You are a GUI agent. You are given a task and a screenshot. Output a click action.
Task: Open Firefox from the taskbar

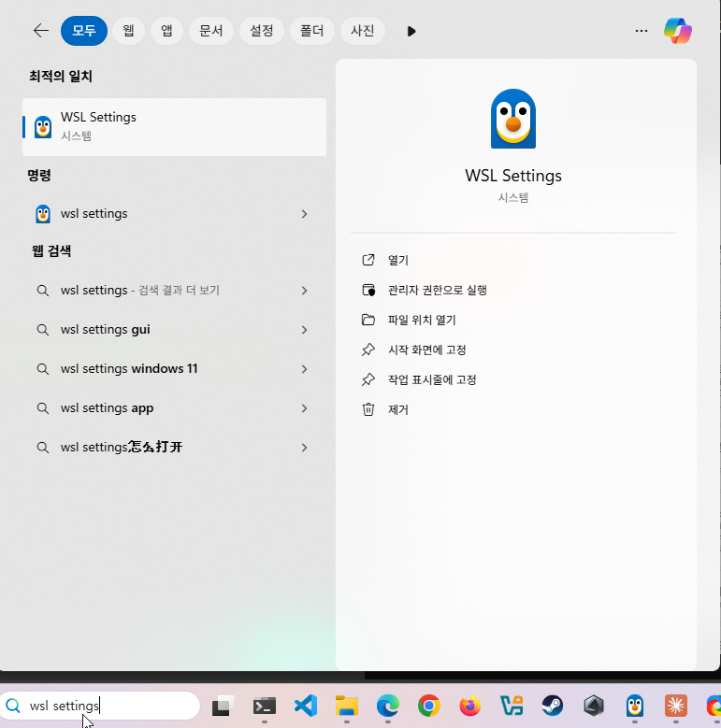point(470,706)
